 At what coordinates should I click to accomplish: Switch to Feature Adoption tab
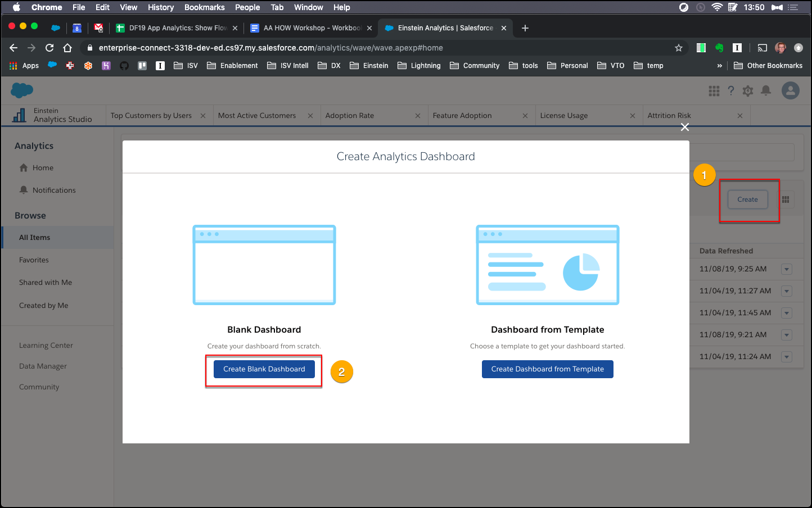coord(462,116)
